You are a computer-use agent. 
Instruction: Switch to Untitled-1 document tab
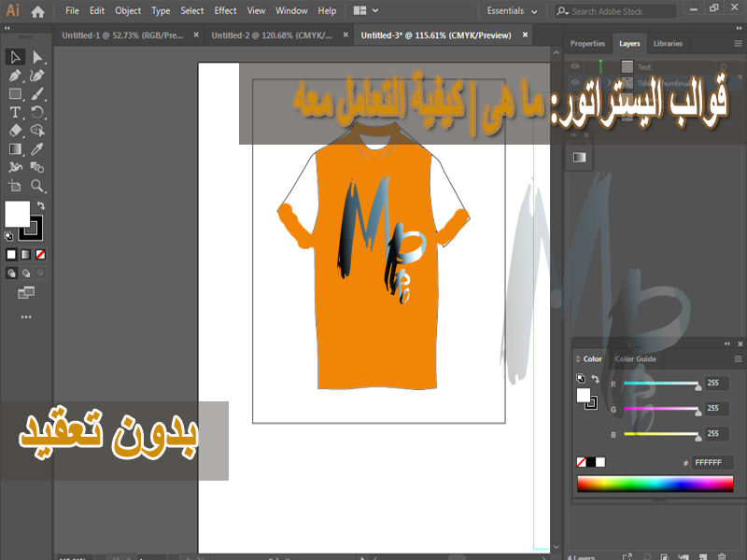click(122, 35)
